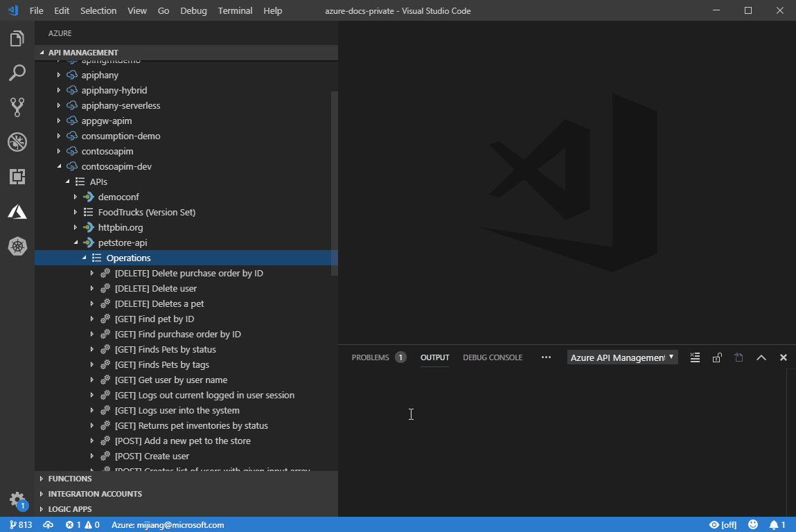
Task: Collapse the contosoapim-dev service node
Action: pyautogui.click(x=59, y=166)
